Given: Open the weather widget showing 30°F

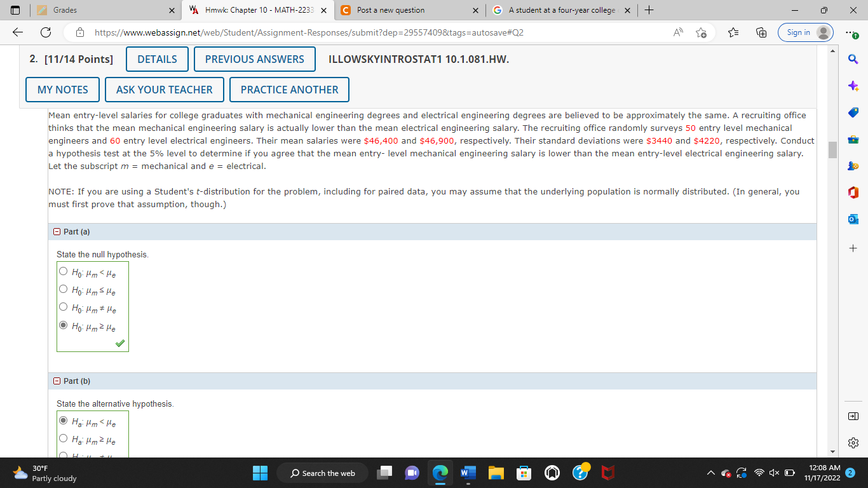Looking at the screenshot, I should pos(43,473).
